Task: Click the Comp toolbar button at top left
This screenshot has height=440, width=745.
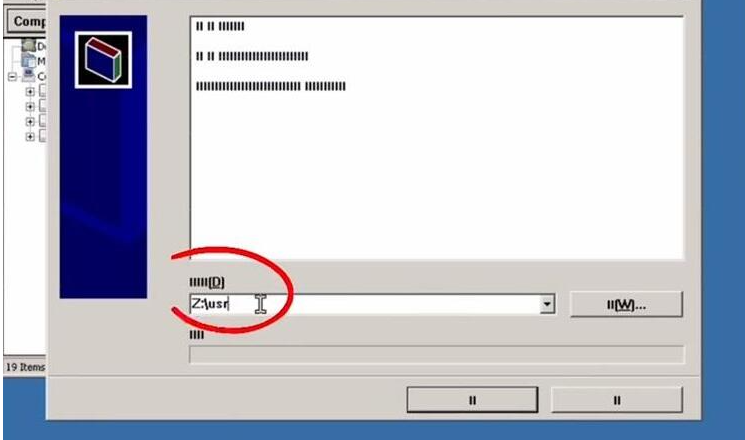Action: point(27,21)
